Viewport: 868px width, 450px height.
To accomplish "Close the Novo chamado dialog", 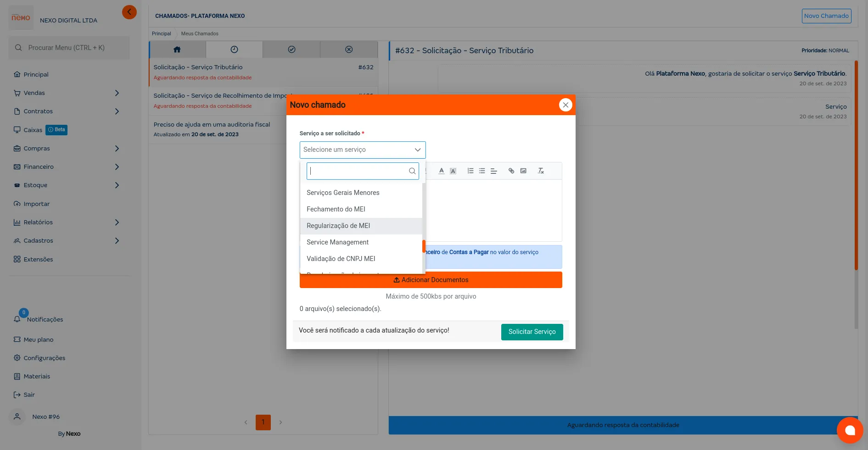I will pyautogui.click(x=565, y=105).
